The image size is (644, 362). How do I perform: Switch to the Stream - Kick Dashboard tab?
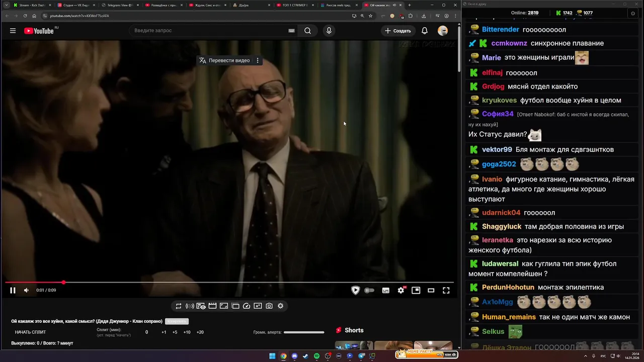click(x=32, y=5)
